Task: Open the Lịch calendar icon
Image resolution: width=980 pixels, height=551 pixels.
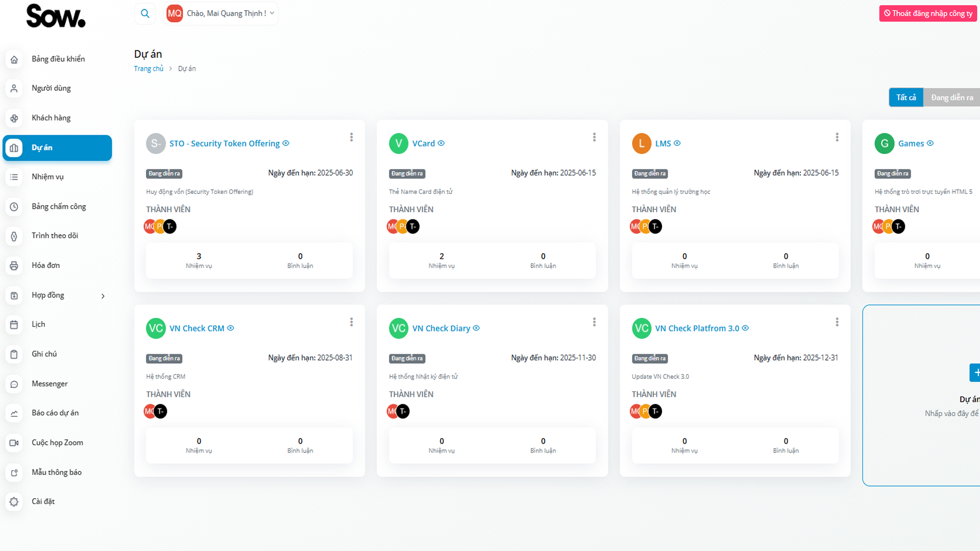Action: coord(14,325)
